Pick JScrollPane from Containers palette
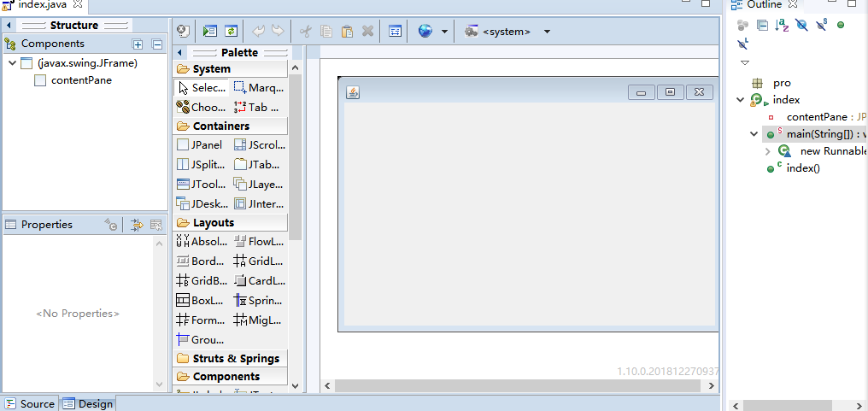Viewport: 868px width, 411px height. pyautogui.click(x=259, y=145)
